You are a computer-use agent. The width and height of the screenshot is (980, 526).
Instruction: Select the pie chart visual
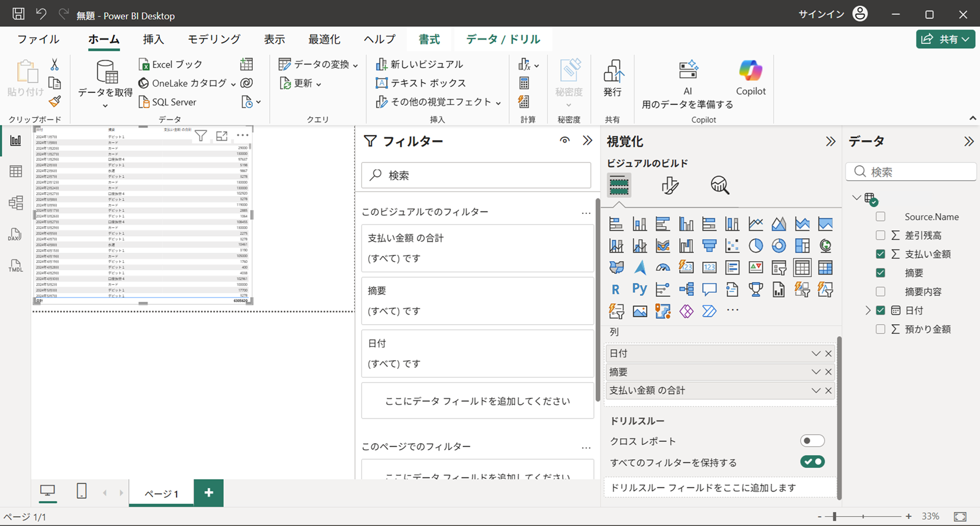[756, 246]
